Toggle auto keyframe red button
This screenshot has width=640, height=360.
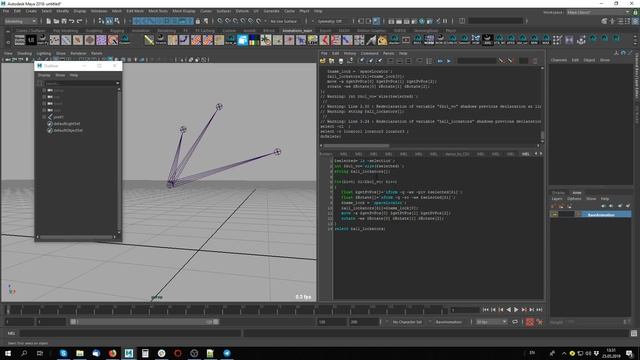coord(529,322)
